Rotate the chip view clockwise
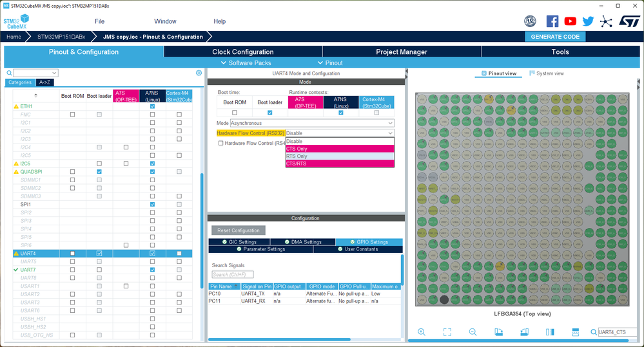The height and width of the screenshot is (347, 644). tap(498, 332)
